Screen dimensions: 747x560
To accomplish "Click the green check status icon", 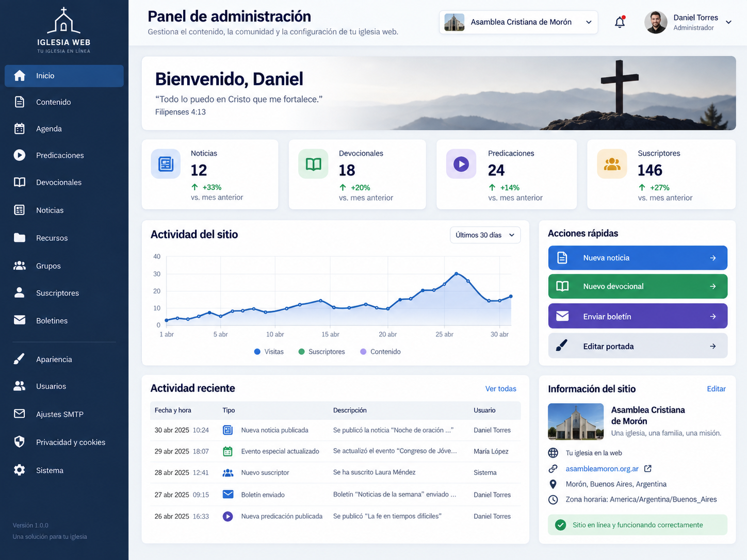I will tap(560, 525).
